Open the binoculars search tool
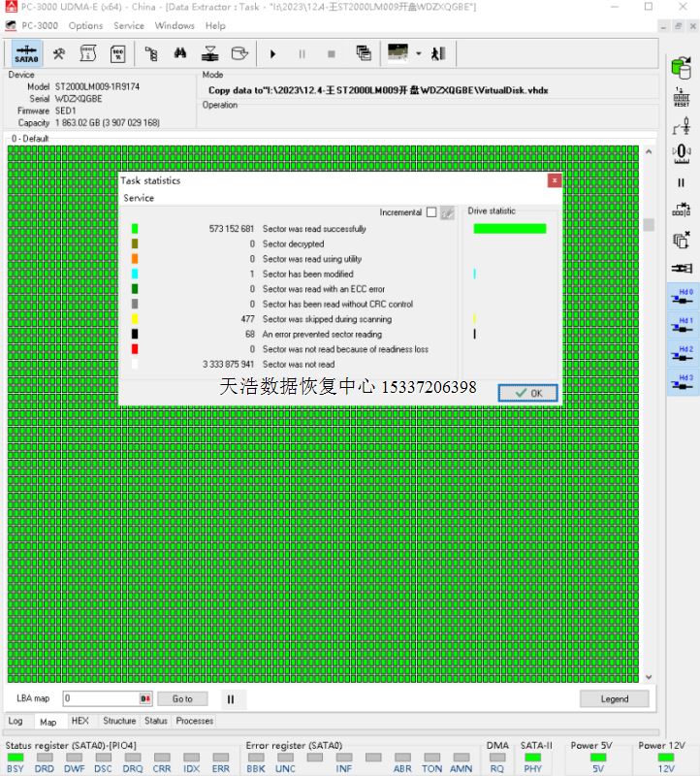Viewport: 700px width, 776px height. pos(180,53)
